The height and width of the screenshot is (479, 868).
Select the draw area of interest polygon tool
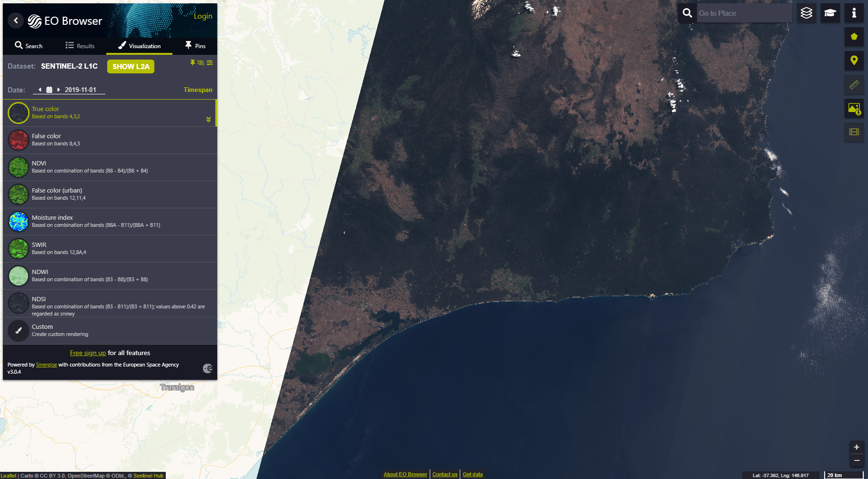(854, 37)
